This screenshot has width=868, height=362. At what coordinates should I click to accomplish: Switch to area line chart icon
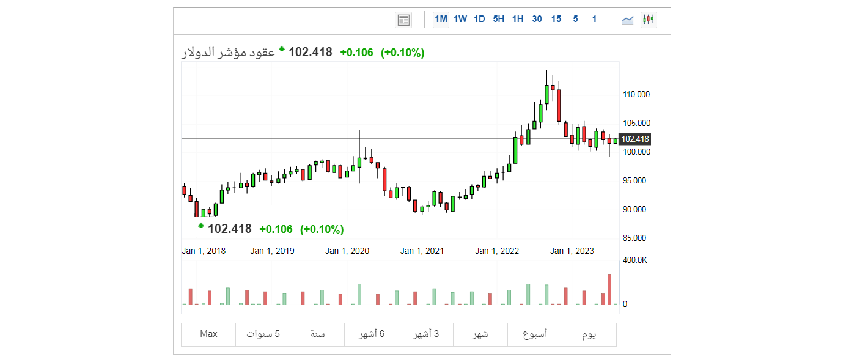[x=627, y=20]
